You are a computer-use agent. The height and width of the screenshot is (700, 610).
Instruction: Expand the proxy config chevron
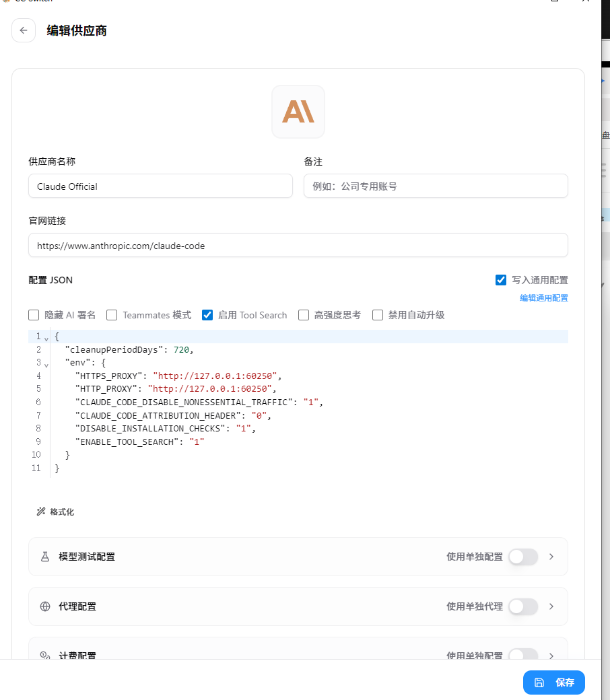[x=551, y=606]
